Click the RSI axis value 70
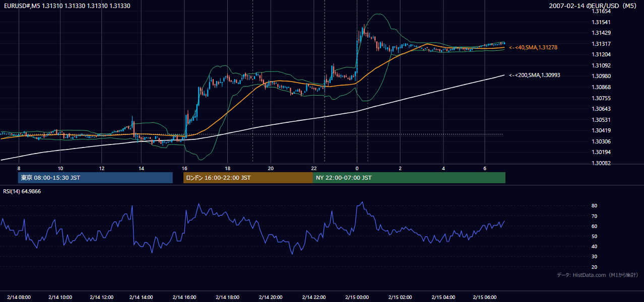644x302 pixels. coord(595,216)
